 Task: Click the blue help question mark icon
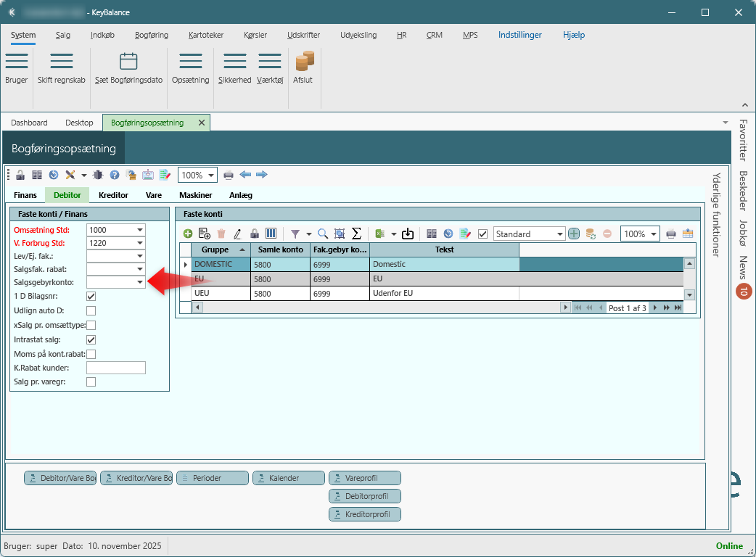(115, 175)
